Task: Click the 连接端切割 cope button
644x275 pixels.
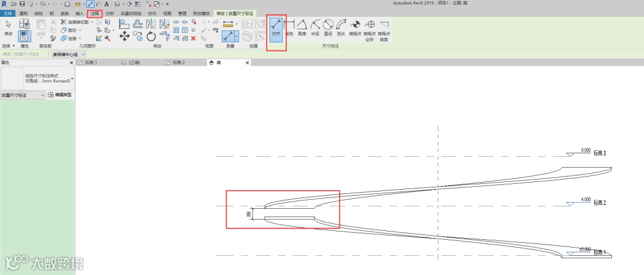Action: (x=75, y=22)
